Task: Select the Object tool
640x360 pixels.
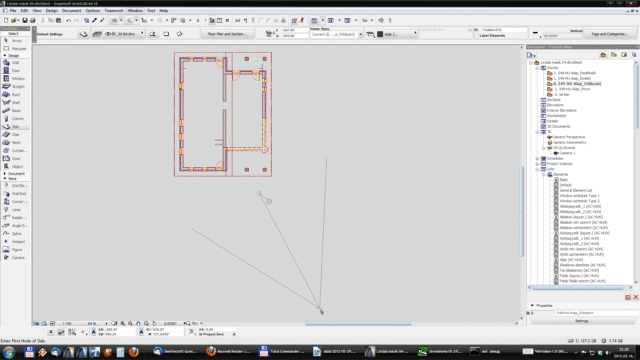Action: click(15, 167)
